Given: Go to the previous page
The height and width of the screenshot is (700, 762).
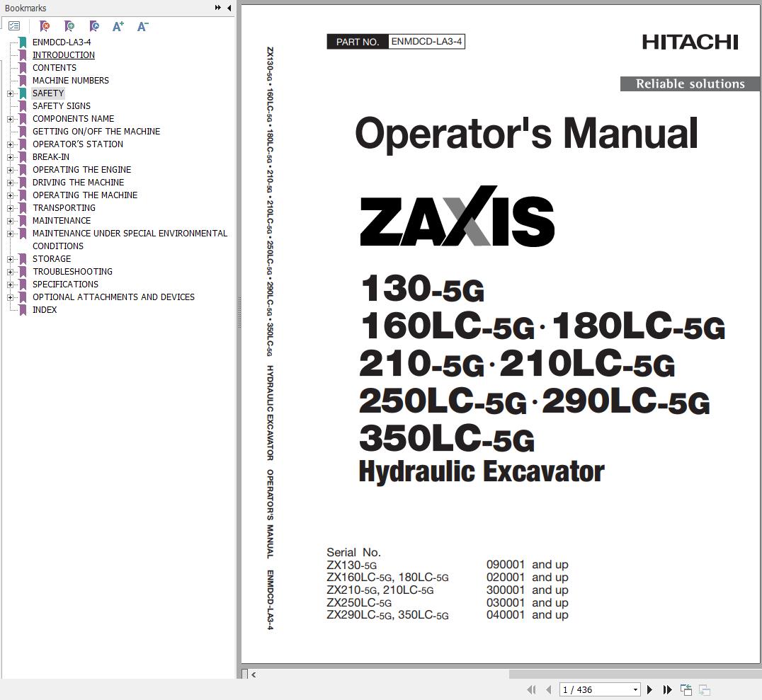Looking at the screenshot, I should [x=549, y=689].
